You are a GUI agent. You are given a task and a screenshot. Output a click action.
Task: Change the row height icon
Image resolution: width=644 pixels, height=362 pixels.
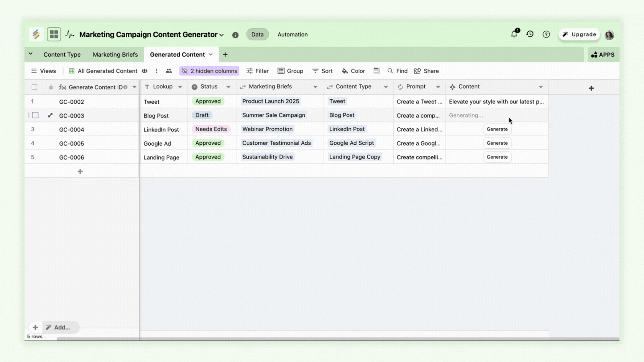point(376,71)
